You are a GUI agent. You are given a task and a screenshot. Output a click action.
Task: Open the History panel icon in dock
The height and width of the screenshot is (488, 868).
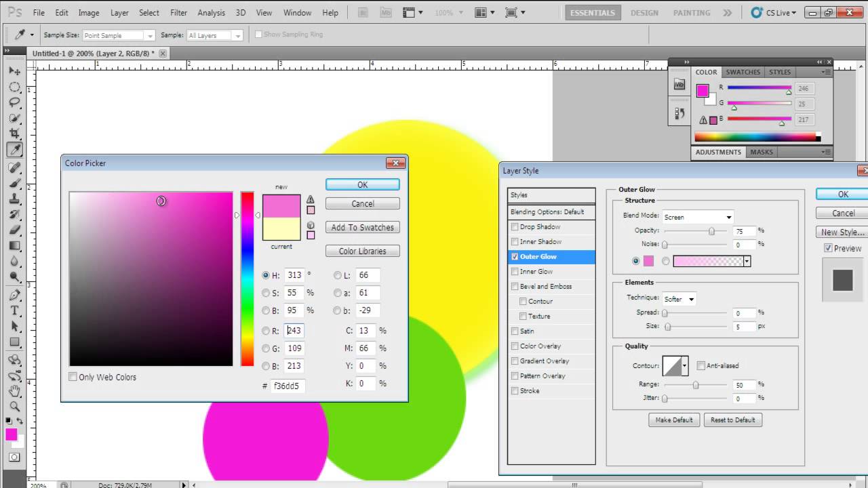pyautogui.click(x=679, y=113)
